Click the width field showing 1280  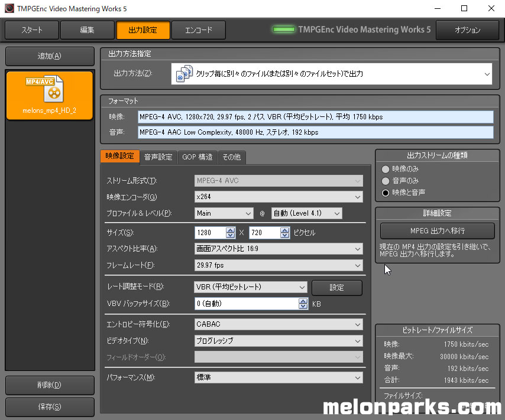coord(211,232)
